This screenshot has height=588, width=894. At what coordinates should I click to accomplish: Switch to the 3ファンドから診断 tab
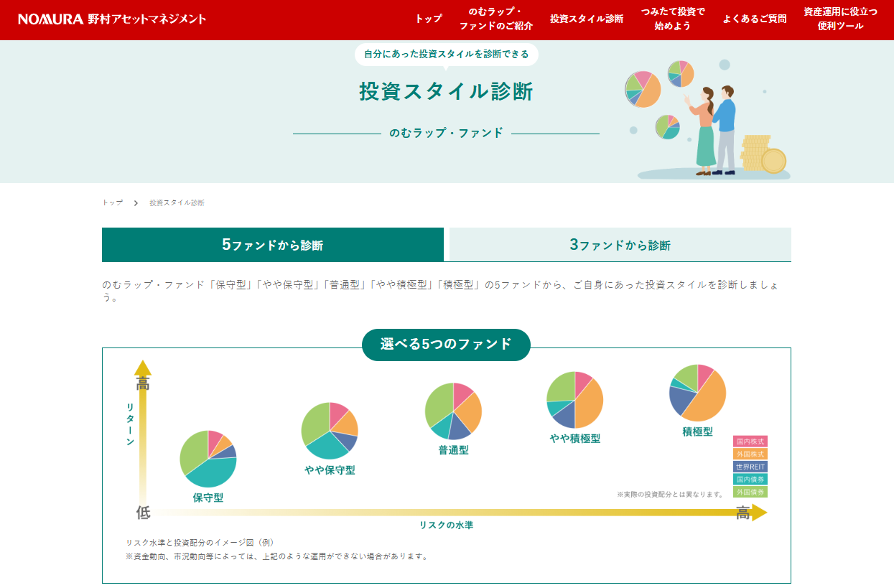click(620, 245)
